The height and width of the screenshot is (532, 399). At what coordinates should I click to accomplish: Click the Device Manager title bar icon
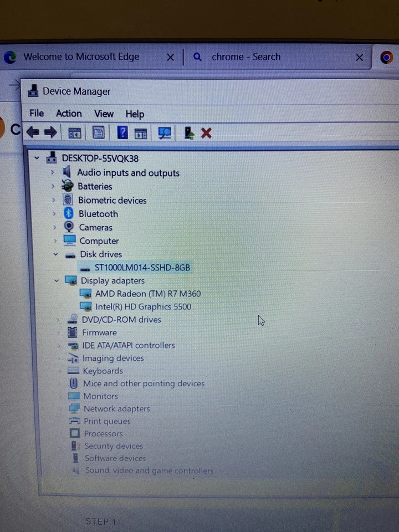pyautogui.click(x=33, y=91)
